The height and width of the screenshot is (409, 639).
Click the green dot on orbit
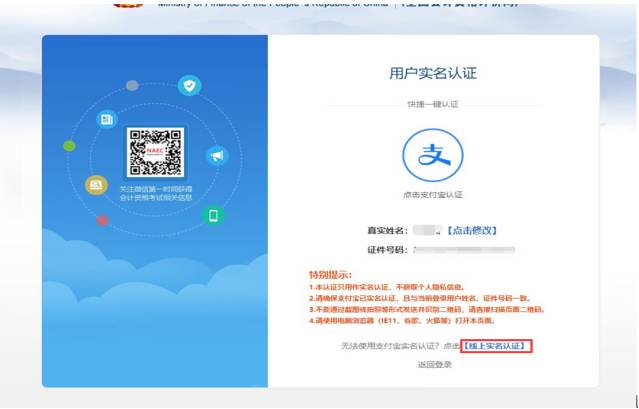[69, 146]
